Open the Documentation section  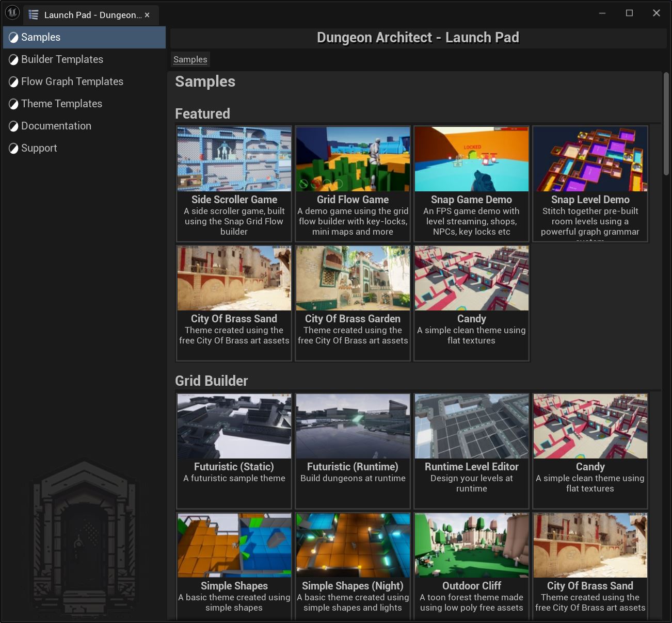pyautogui.click(x=84, y=126)
